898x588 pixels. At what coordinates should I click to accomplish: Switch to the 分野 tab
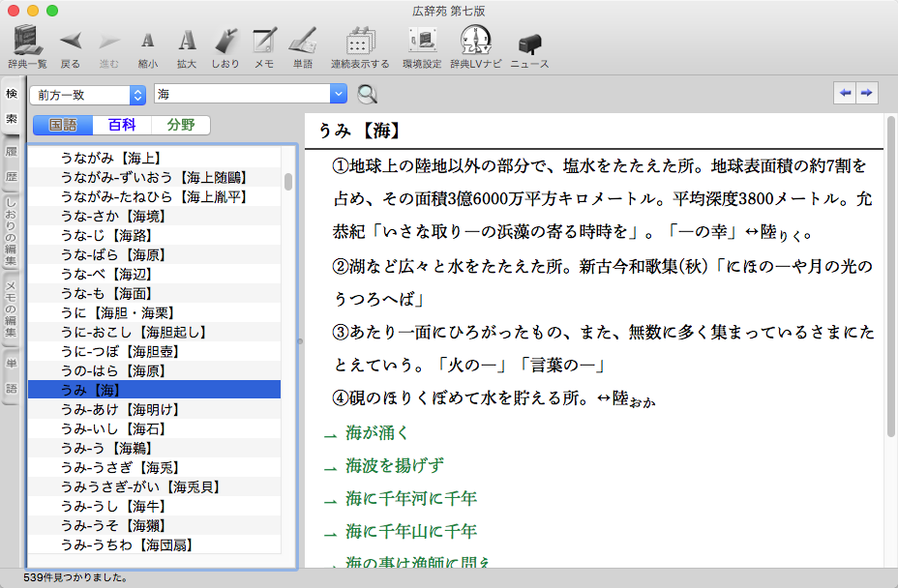181,125
